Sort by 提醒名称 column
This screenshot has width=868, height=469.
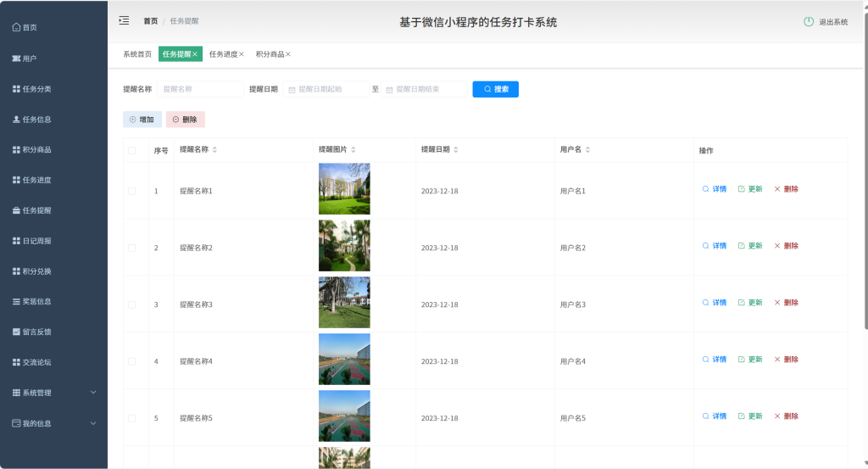click(x=214, y=149)
